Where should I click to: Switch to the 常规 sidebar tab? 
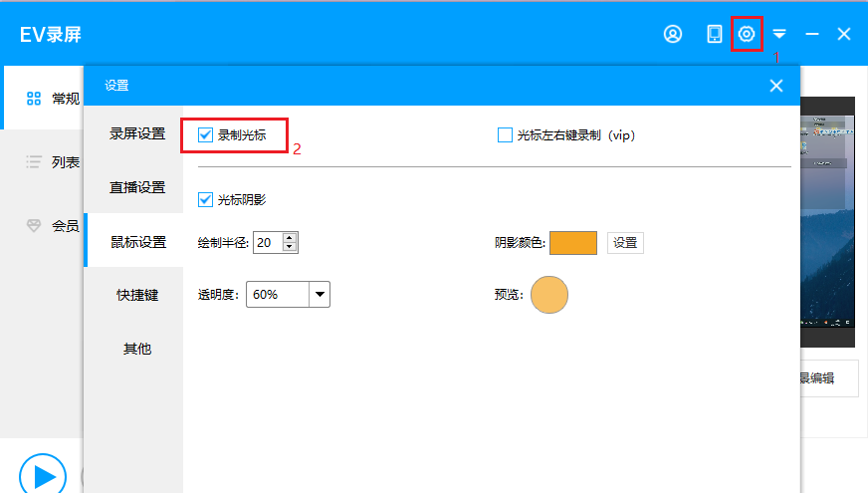[43, 99]
